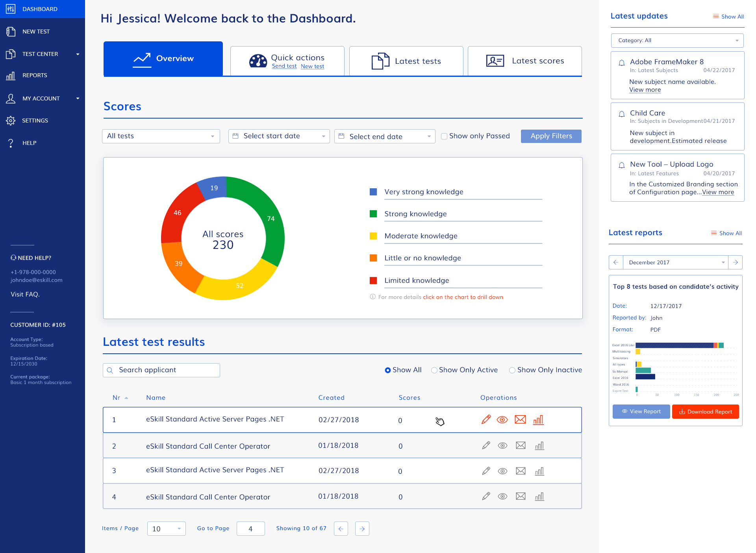Open Settings gear in the sidebar
756x553 pixels.
tap(11, 121)
